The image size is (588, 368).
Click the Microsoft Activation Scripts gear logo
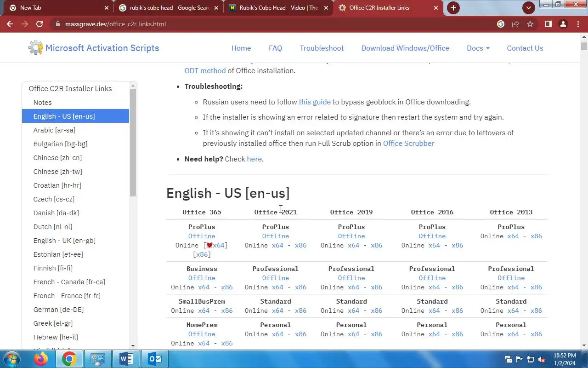pos(35,48)
